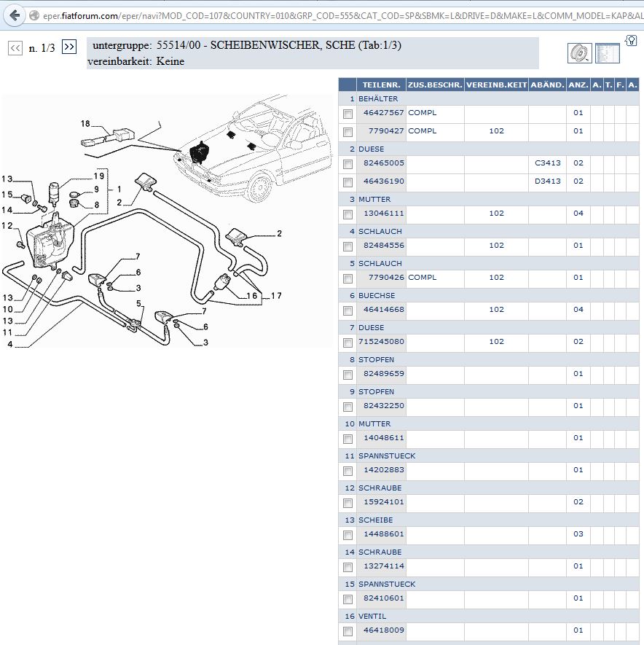This screenshot has width=644, height=645.
Task: Click callout number 5 in the diagram
Action: click(139, 304)
